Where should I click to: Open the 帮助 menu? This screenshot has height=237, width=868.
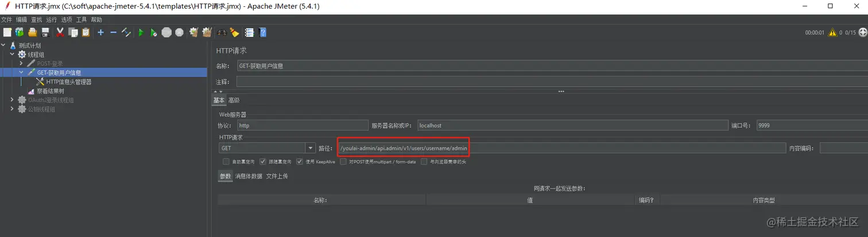point(96,20)
